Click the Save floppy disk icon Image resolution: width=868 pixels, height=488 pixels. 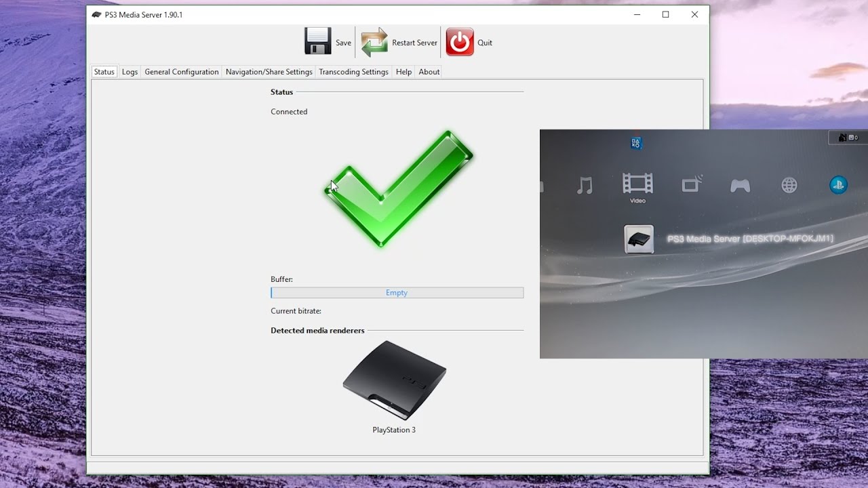317,41
